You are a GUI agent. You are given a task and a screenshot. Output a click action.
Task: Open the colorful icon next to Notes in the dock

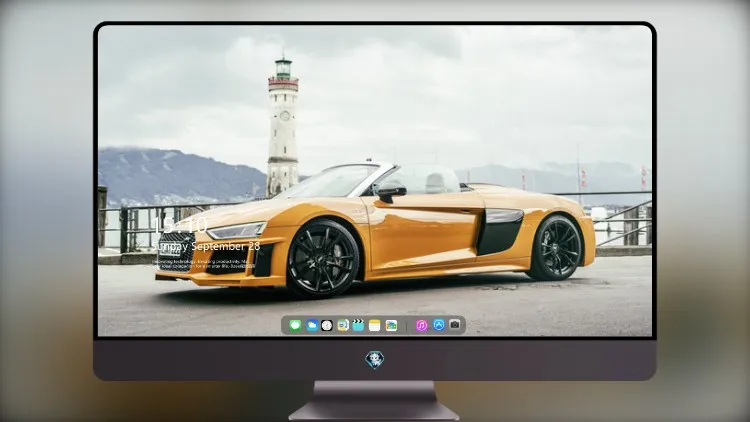[x=391, y=325]
